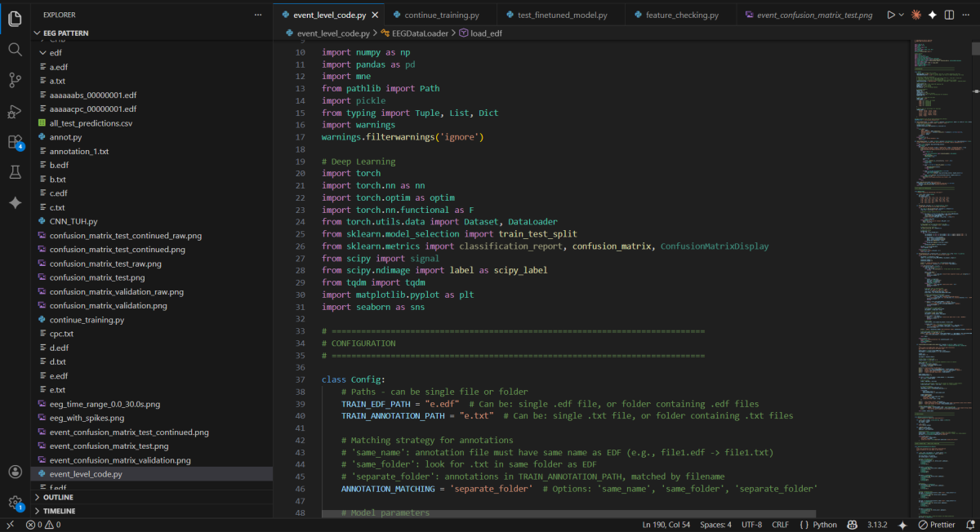Open the Testing flask icon
The image size is (980, 532).
15,172
